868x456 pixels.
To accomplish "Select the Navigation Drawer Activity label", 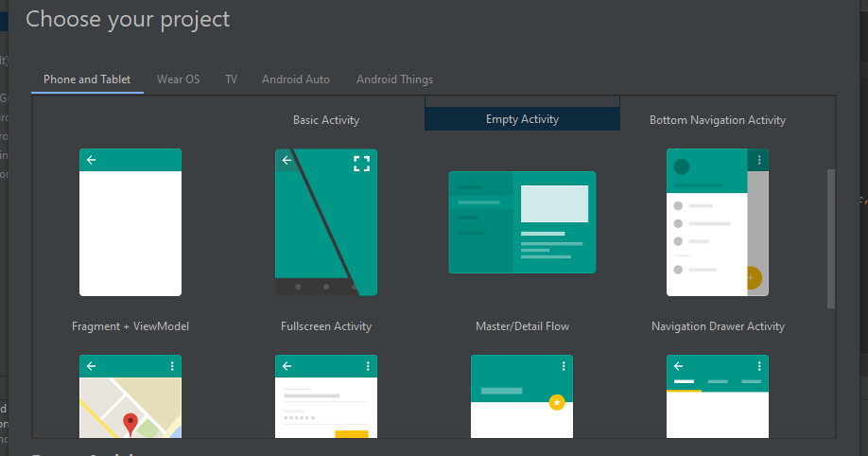I will (718, 326).
